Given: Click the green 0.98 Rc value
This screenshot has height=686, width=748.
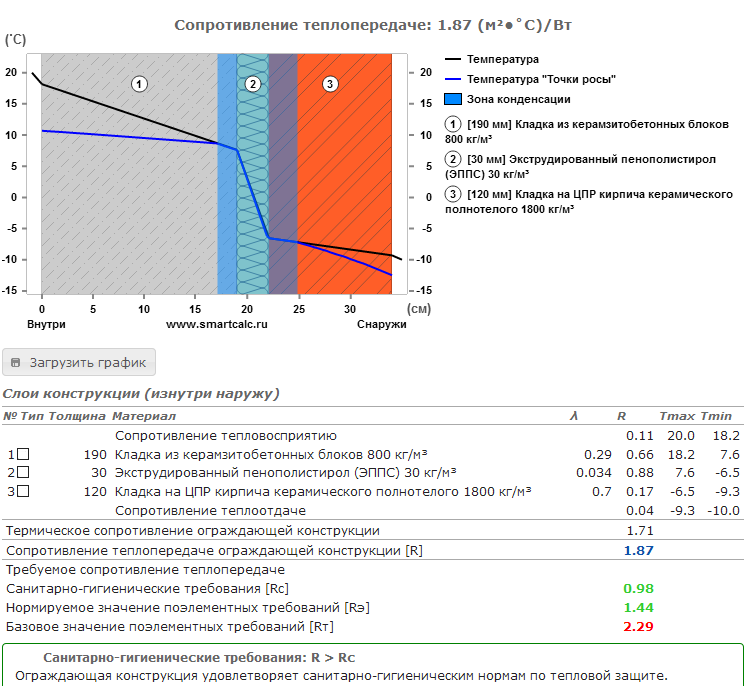Looking at the screenshot, I should pos(638,588).
